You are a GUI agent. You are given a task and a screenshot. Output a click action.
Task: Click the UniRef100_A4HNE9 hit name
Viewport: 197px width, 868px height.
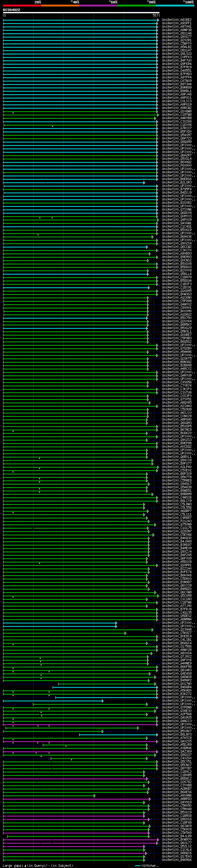pos(177,663)
